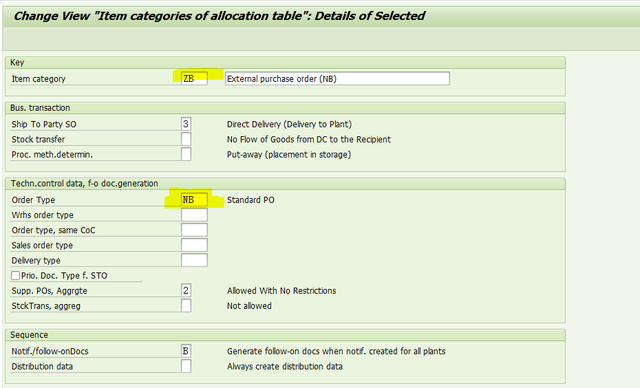Image resolution: width=640 pixels, height=388 pixels.
Task: Click the Stock transfer input box
Action: coord(186,139)
